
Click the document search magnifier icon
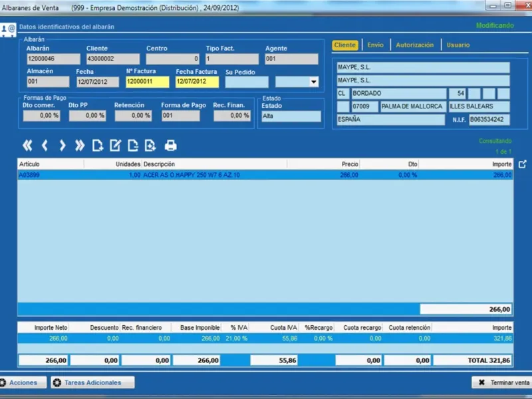150,146
